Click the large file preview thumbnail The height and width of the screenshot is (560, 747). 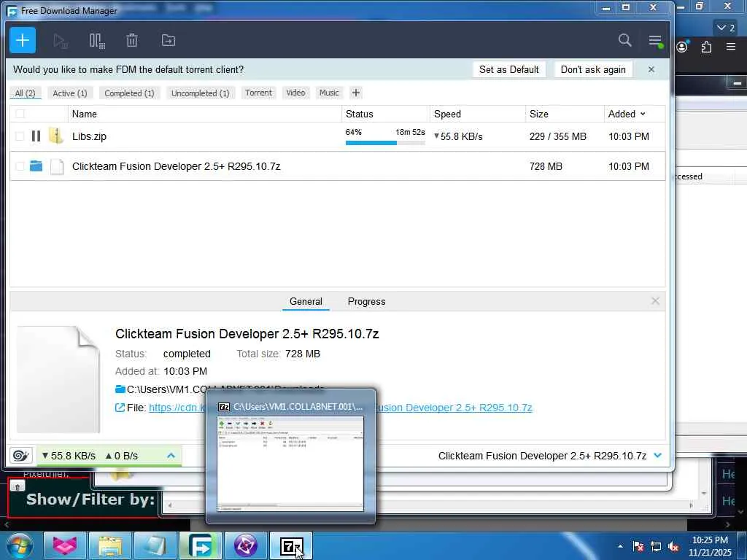pyautogui.click(x=58, y=379)
